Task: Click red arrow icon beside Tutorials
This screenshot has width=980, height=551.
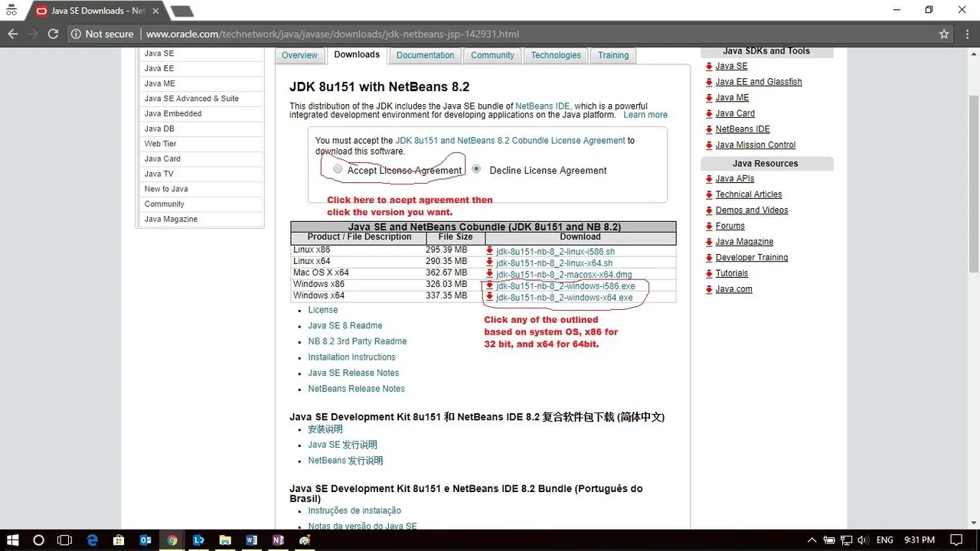Action: (x=709, y=274)
